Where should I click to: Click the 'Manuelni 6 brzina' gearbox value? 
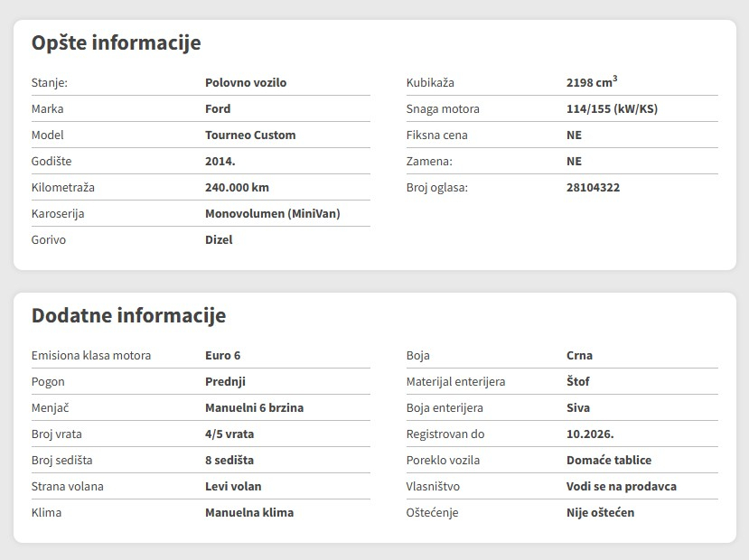254,407
